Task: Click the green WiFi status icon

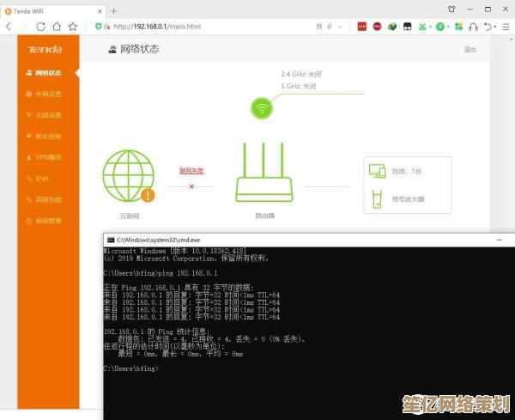Action: [x=262, y=108]
